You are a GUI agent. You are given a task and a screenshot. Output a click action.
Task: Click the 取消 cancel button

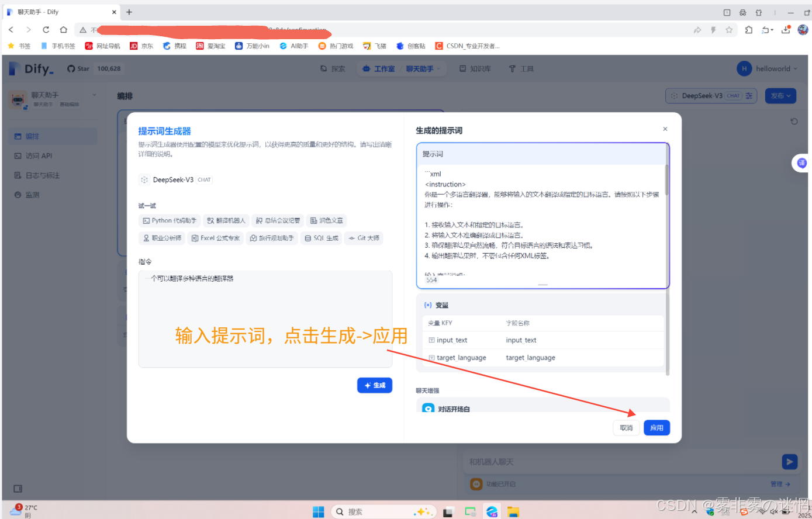[626, 428]
